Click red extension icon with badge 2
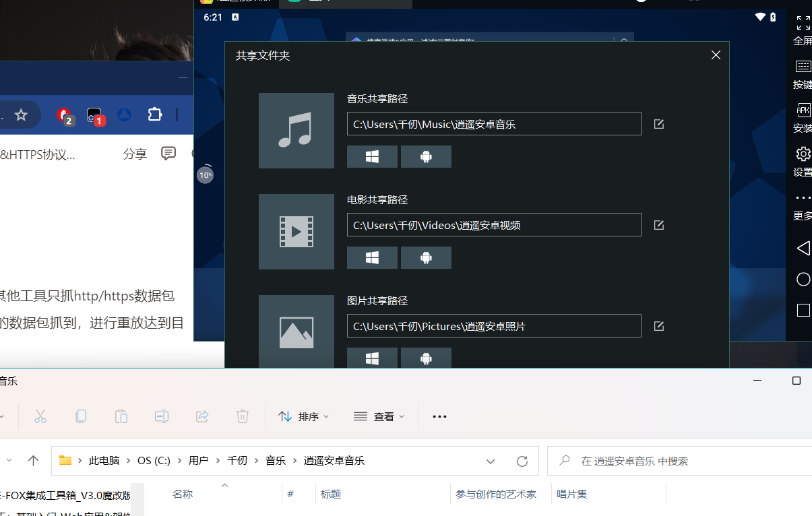The image size is (812, 516). 65,116
